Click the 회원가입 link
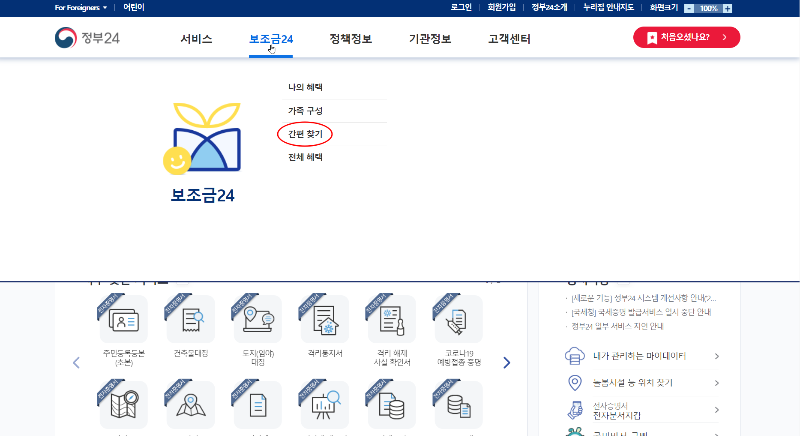 pos(502,8)
